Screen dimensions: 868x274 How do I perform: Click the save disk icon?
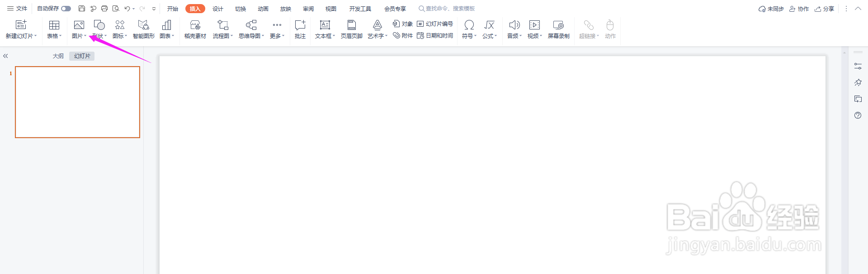click(82, 9)
